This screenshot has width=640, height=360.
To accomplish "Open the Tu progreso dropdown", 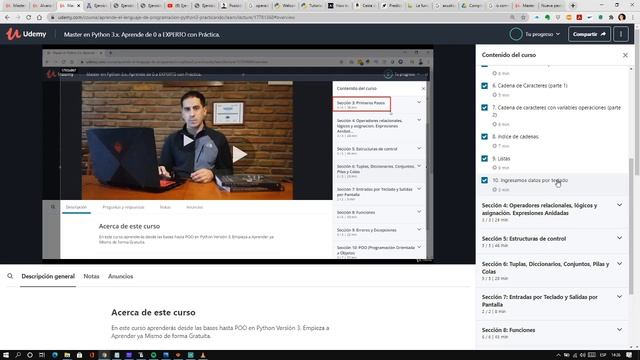I will pos(542,34).
